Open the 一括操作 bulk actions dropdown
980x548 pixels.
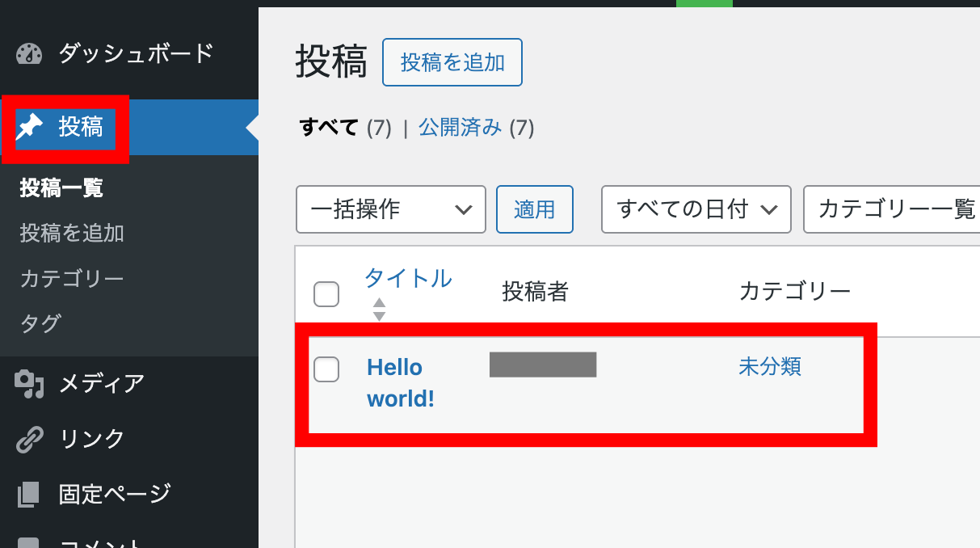[x=390, y=209]
